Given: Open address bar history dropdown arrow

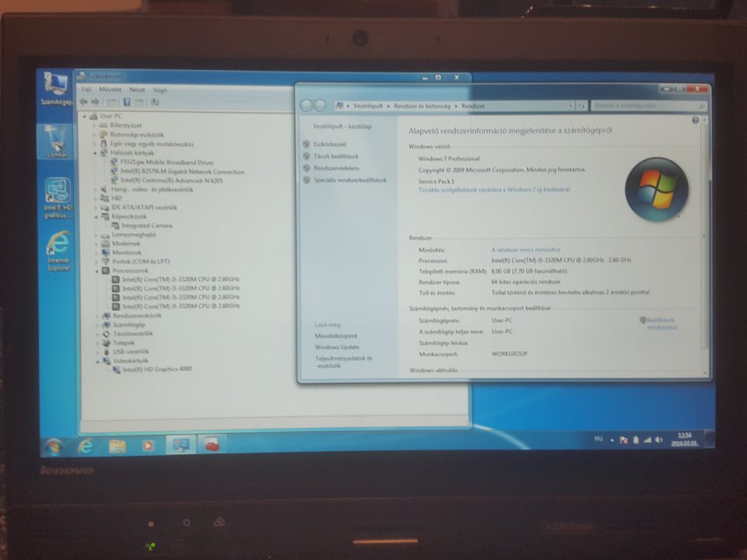Looking at the screenshot, I should 570,107.
